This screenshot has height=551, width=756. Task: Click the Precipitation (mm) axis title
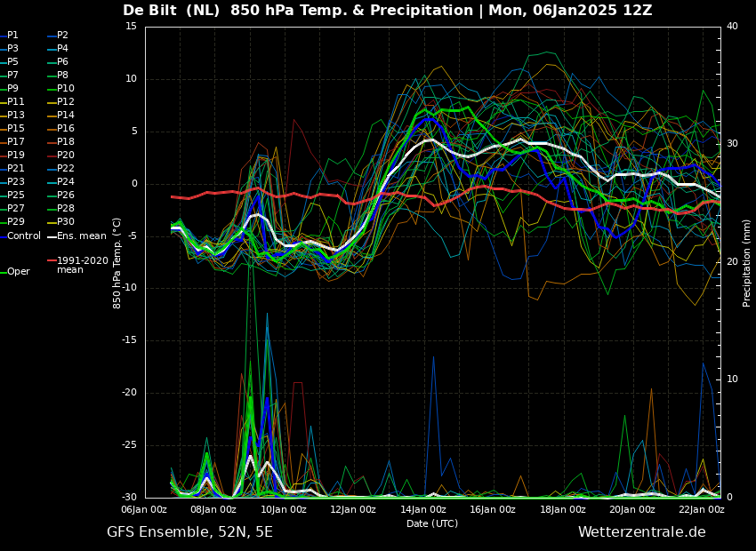pos(747,262)
